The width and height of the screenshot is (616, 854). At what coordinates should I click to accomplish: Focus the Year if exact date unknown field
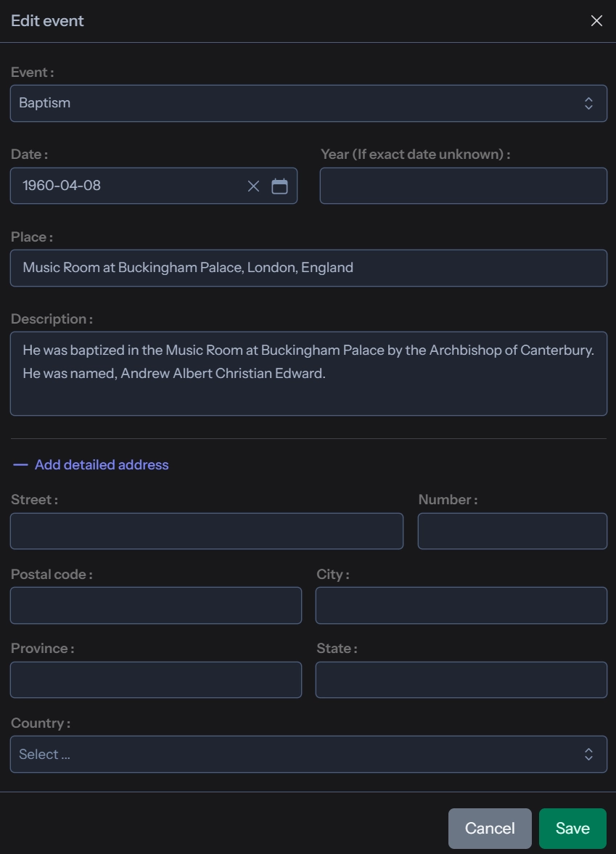pyautogui.click(x=463, y=186)
